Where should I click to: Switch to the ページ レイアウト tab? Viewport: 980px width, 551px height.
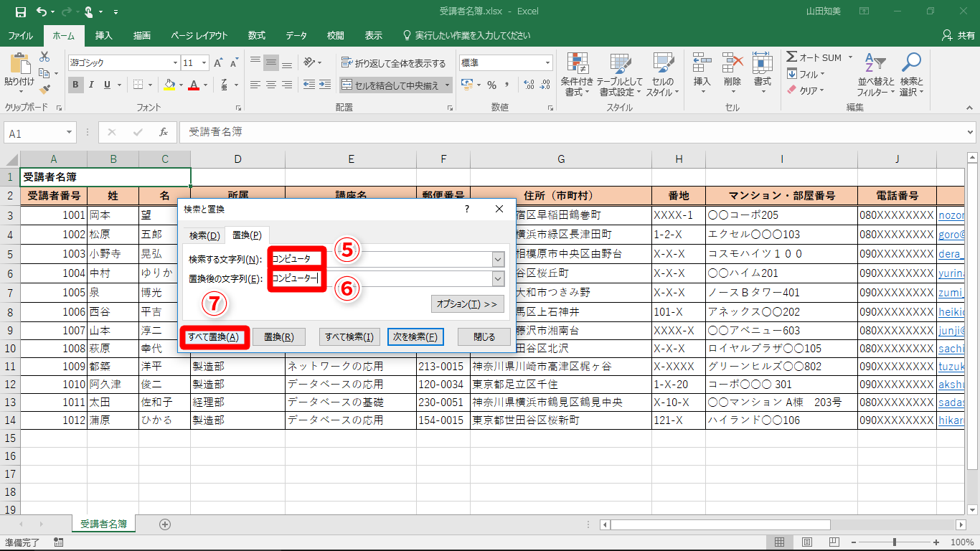click(x=199, y=35)
